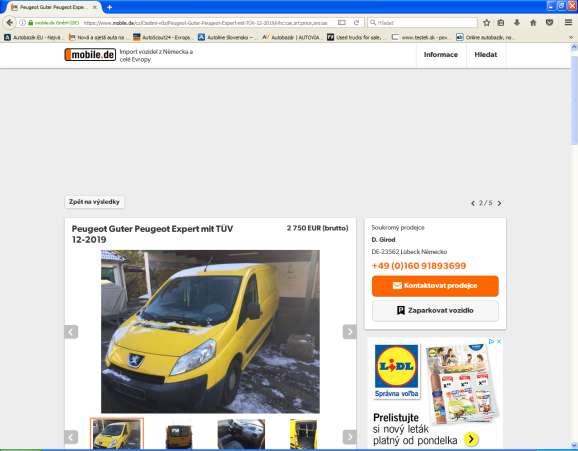Open the AutoScout24 Europa bookmark
The image size is (578, 451).
(x=162, y=37)
